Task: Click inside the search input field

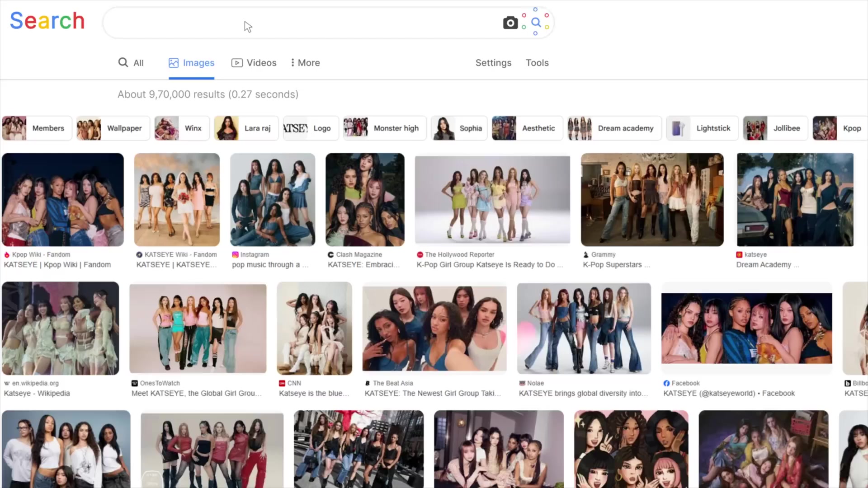Action: (298, 23)
